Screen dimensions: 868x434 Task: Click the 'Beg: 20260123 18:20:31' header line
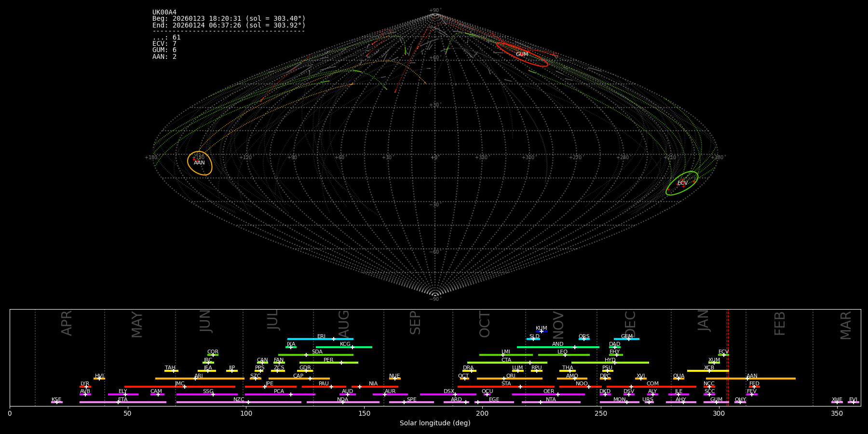[229, 19]
